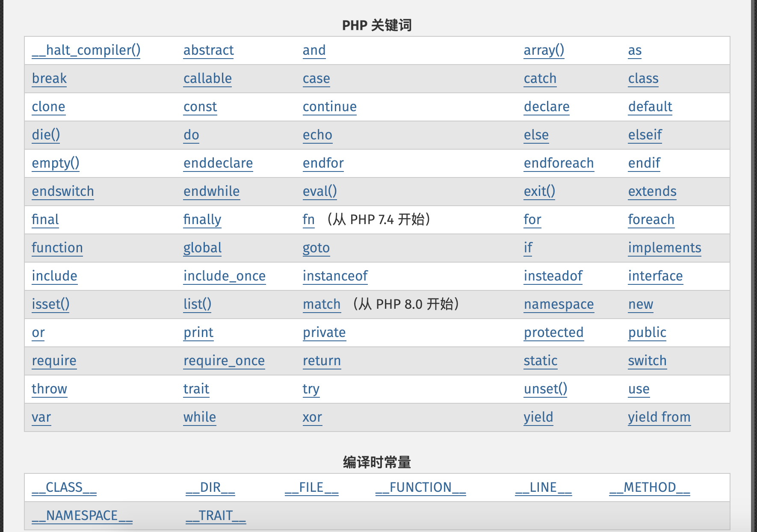Screen dimensions: 757x532
Task: Open the __halt_compiler() keyword link
Action: pos(86,50)
